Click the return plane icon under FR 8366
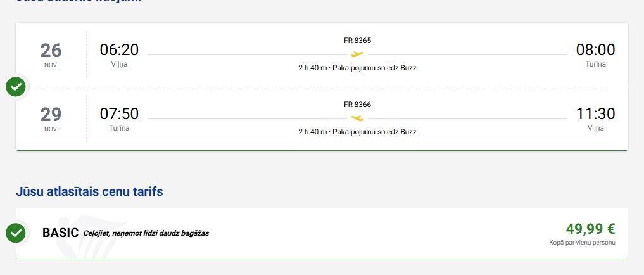644x275 pixels. 358,118
